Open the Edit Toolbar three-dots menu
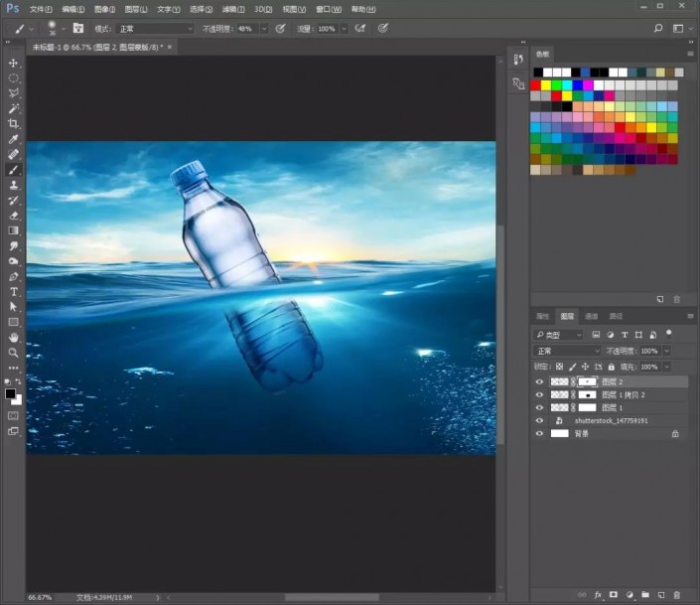Image resolution: width=700 pixels, height=605 pixels. (13, 369)
